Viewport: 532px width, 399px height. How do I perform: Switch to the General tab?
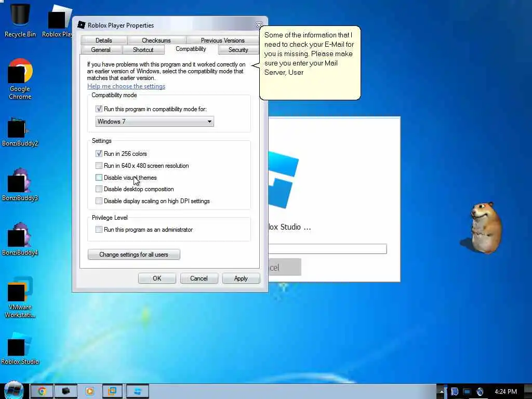point(101,49)
